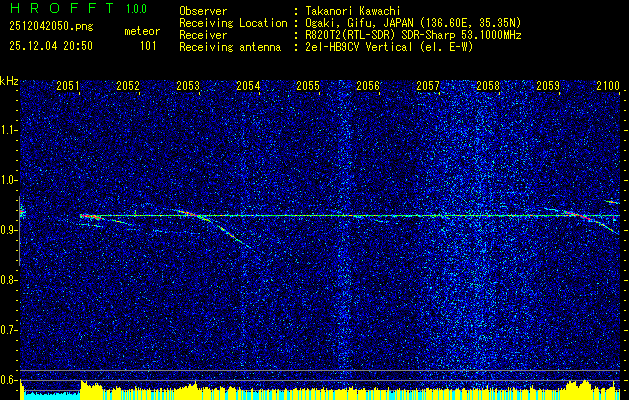Click the Observer label
The image size is (629, 400).
tap(203, 12)
